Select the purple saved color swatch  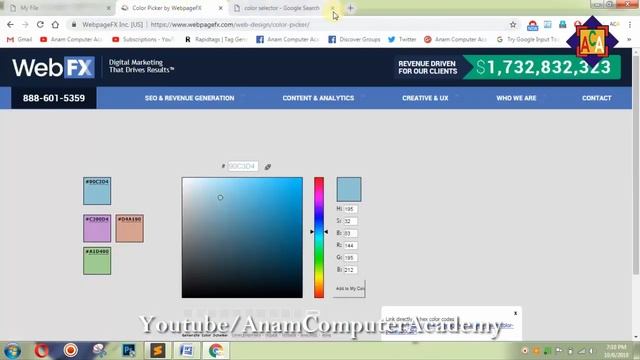[x=97, y=229]
